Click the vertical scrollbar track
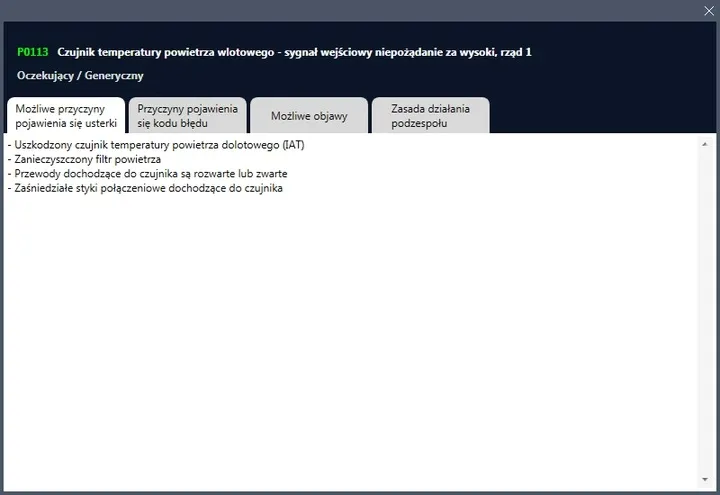This screenshot has height=495, width=720. 705,310
